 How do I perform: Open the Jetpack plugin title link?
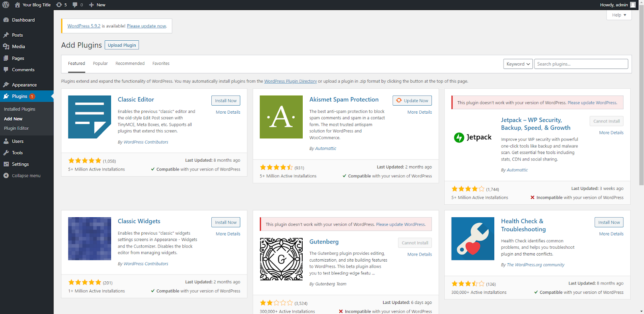point(536,124)
